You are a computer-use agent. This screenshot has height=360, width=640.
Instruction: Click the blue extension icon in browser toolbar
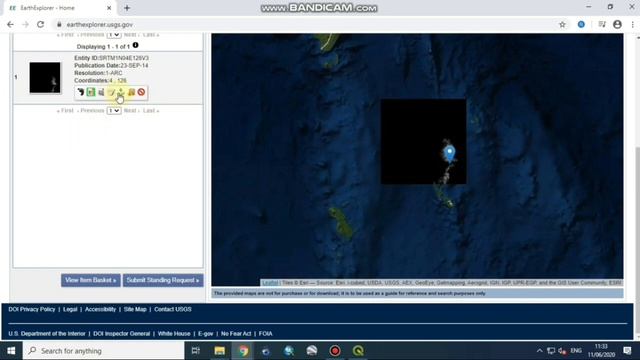[x=581, y=24]
